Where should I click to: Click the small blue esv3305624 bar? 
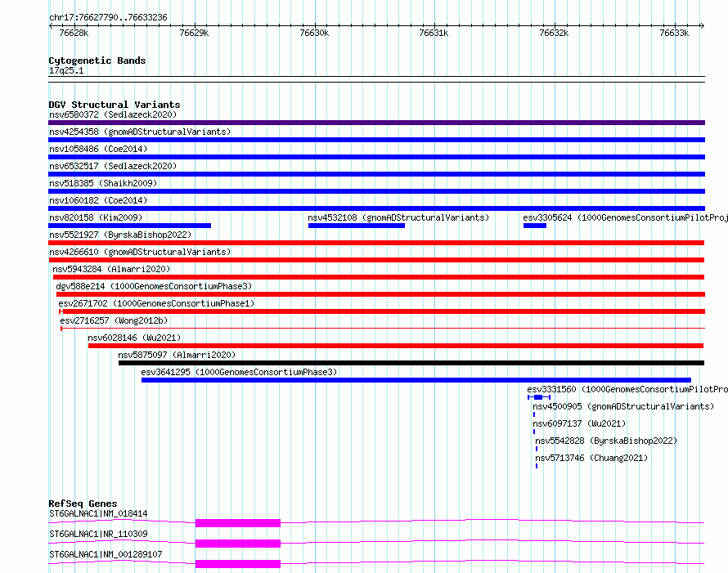(x=535, y=226)
